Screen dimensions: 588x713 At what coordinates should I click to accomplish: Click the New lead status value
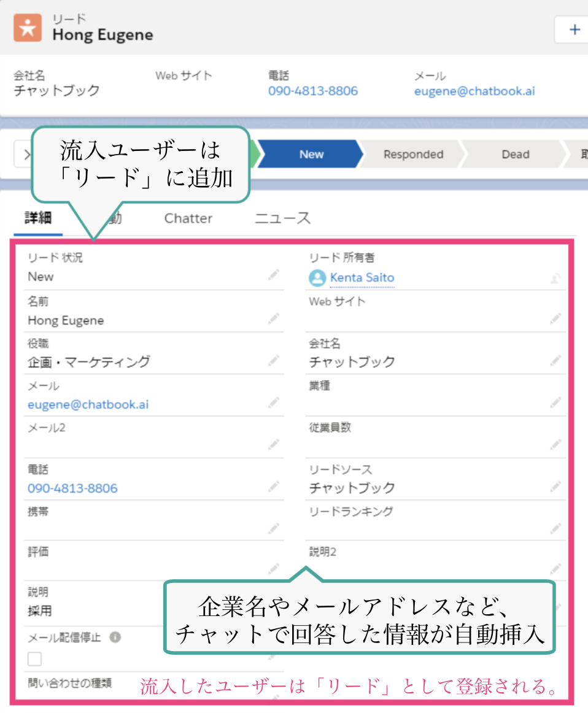pos(41,277)
